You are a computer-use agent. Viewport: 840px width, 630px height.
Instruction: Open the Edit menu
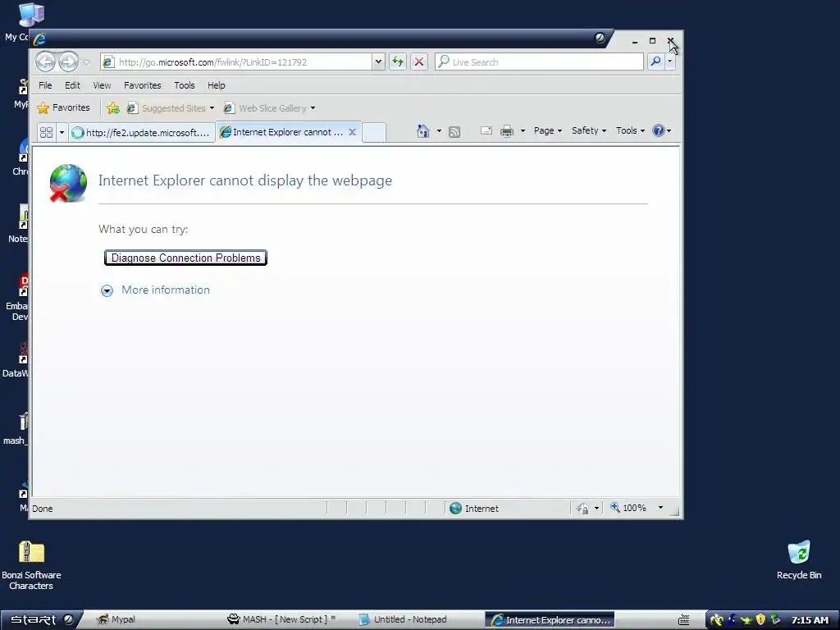pos(72,85)
